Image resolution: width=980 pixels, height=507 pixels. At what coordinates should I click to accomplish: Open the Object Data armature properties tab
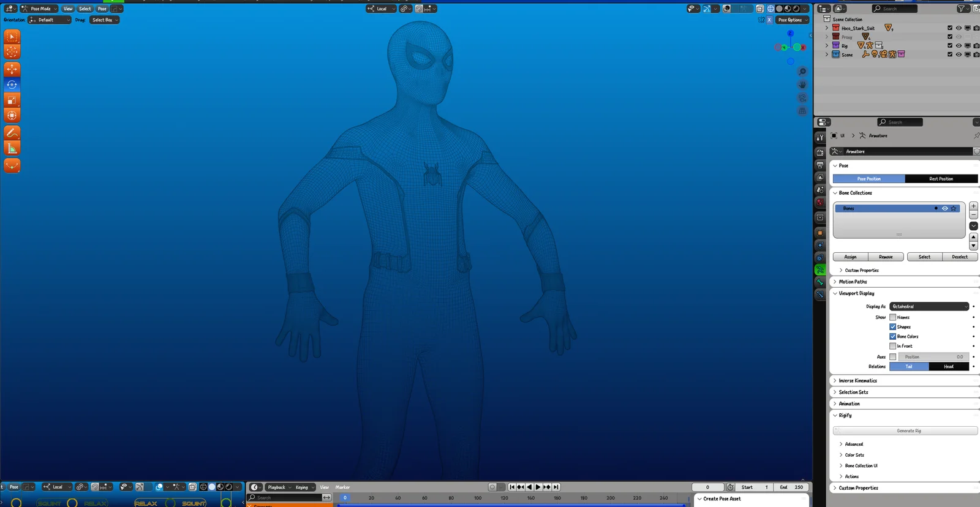(x=820, y=269)
